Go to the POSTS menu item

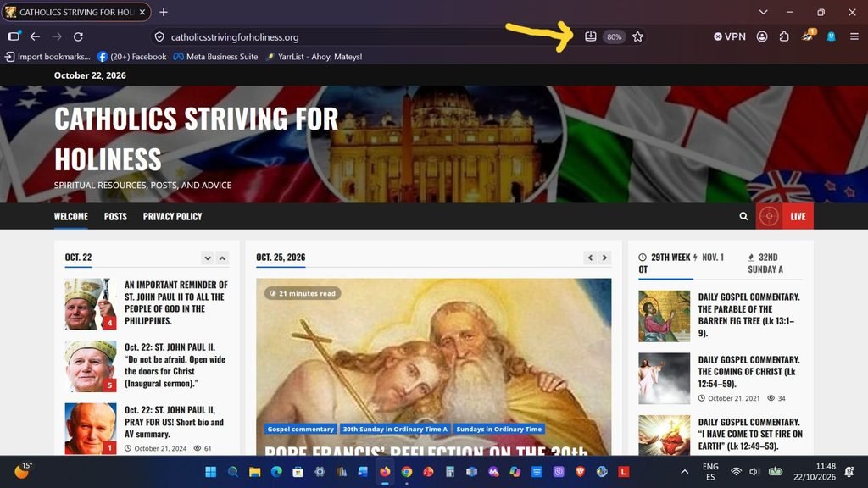115,216
